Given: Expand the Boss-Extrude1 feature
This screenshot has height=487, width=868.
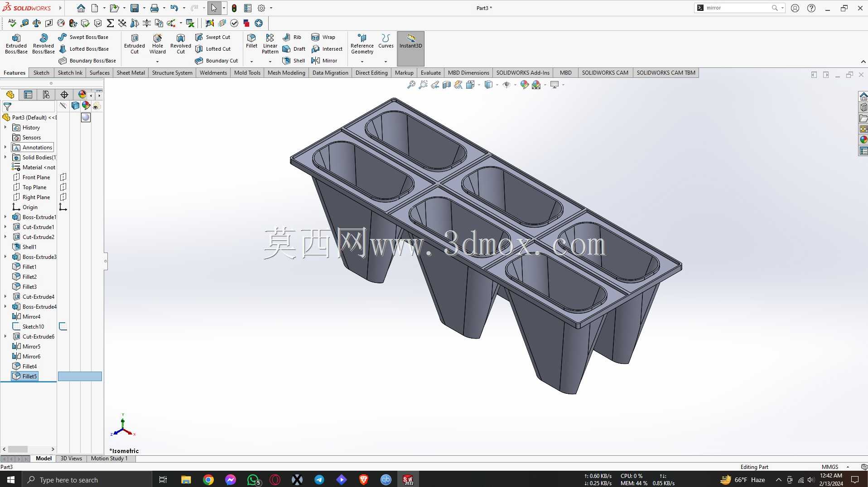Looking at the screenshot, I should pyautogui.click(x=5, y=217).
